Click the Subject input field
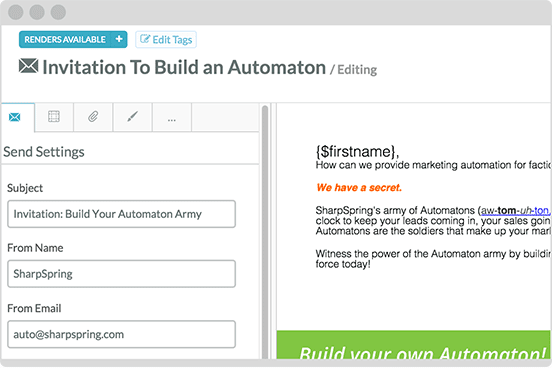Viewport: 552px width, 368px height. pos(121,214)
